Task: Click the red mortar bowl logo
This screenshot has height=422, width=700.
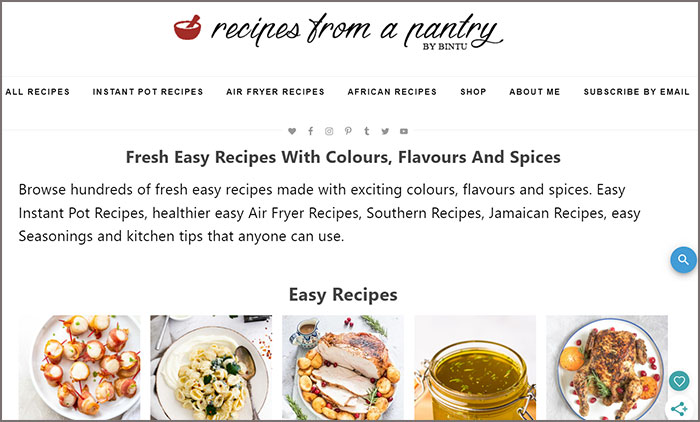Action: [188, 28]
